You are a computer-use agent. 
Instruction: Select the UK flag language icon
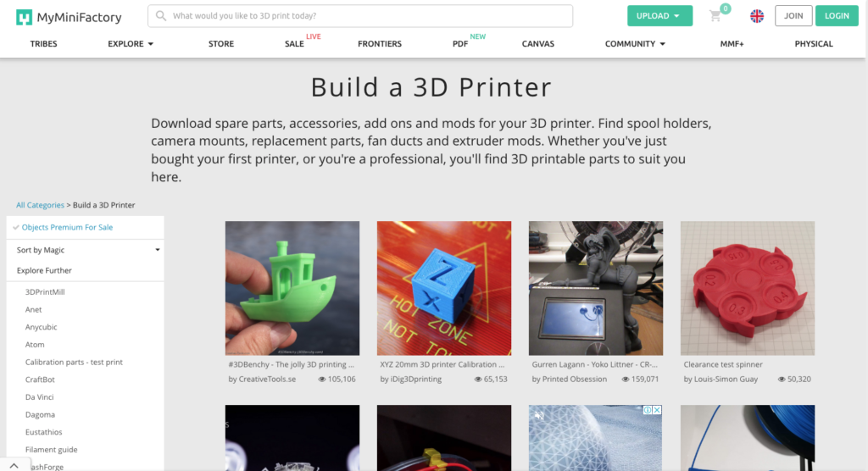click(x=757, y=16)
